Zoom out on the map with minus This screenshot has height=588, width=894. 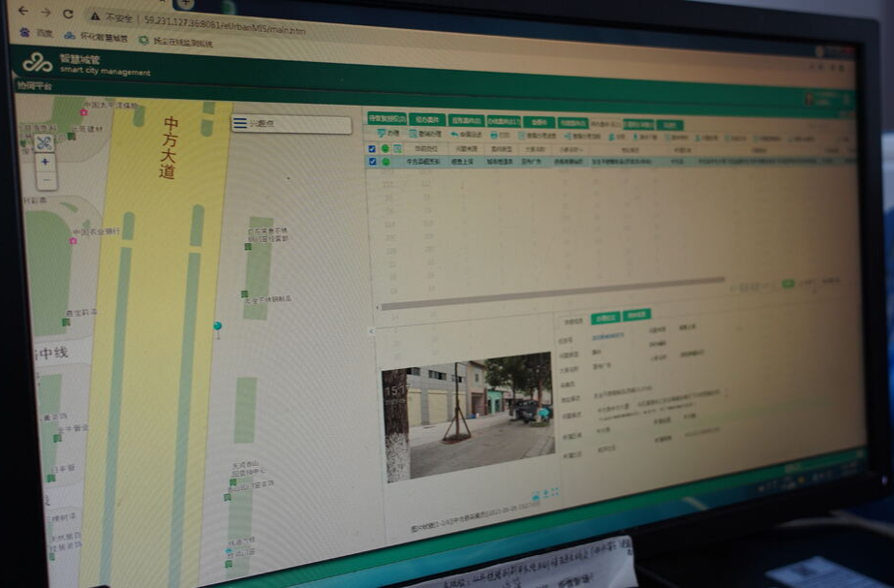click(46, 180)
